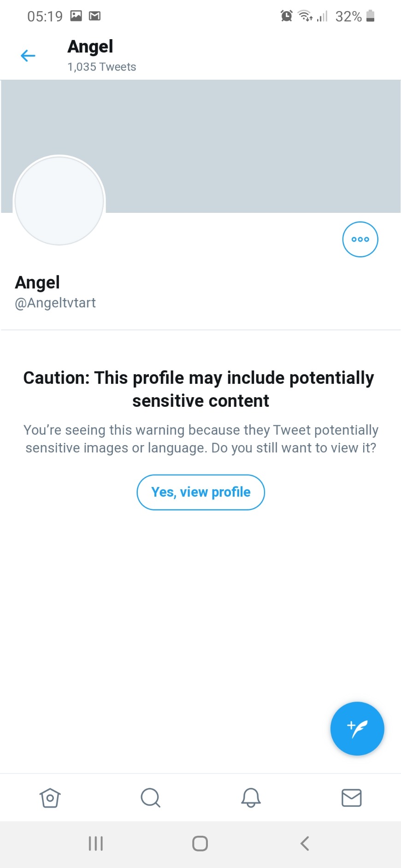The height and width of the screenshot is (868, 401).
Task: Tap the empty profile avatar circle
Action: 59,200
